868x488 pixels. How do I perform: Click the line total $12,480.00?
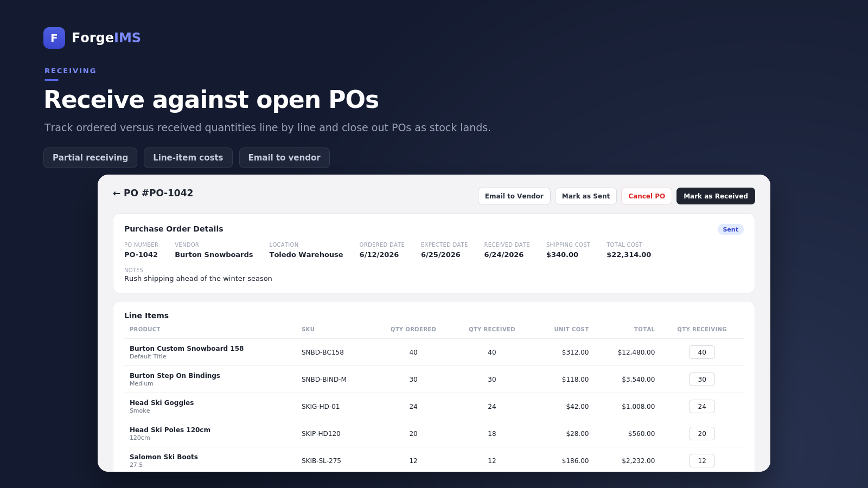pyautogui.click(x=636, y=352)
